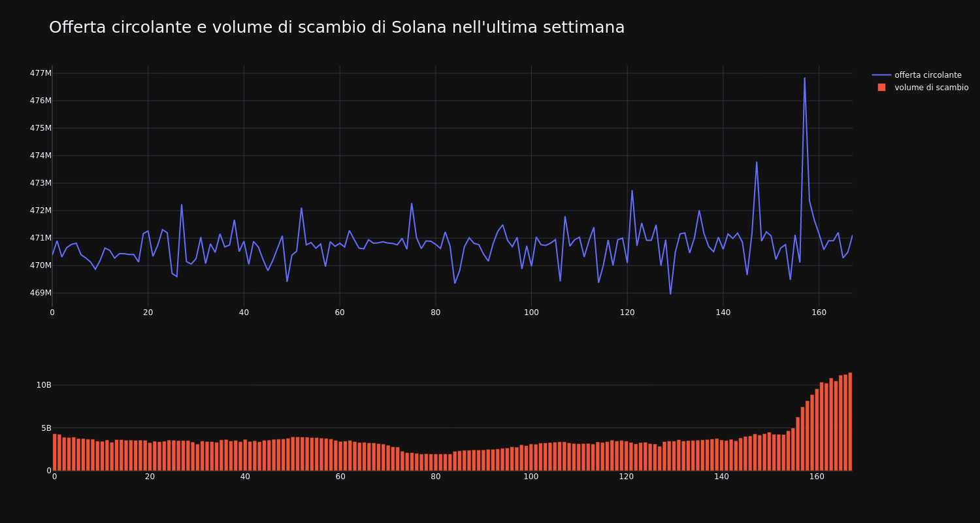Click the x-axis label 160 under the bar chart
This screenshot has height=523, width=980.
tap(817, 477)
